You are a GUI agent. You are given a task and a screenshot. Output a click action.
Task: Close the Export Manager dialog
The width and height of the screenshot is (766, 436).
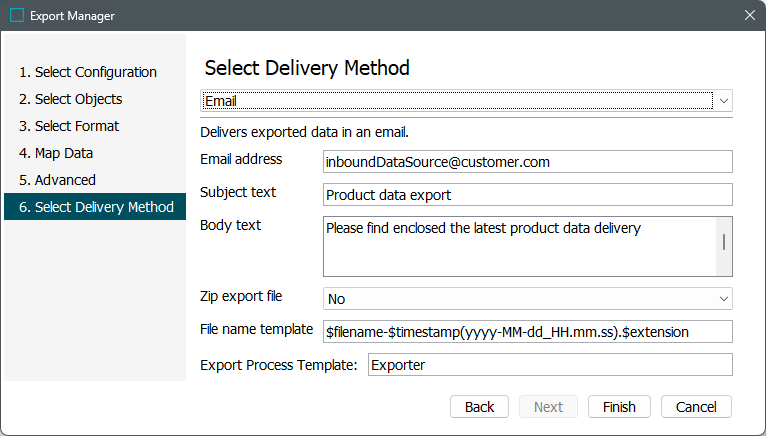749,16
